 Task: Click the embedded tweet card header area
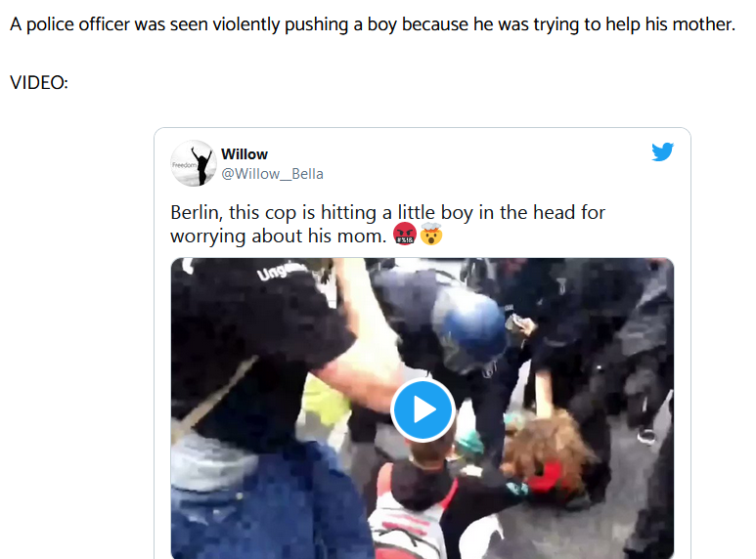point(422,163)
